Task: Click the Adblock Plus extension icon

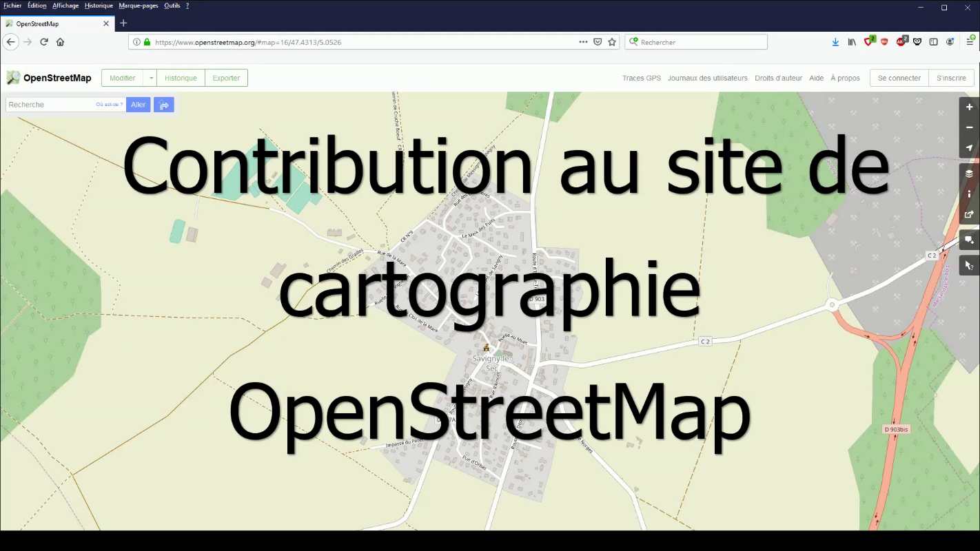Action: tap(901, 41)
